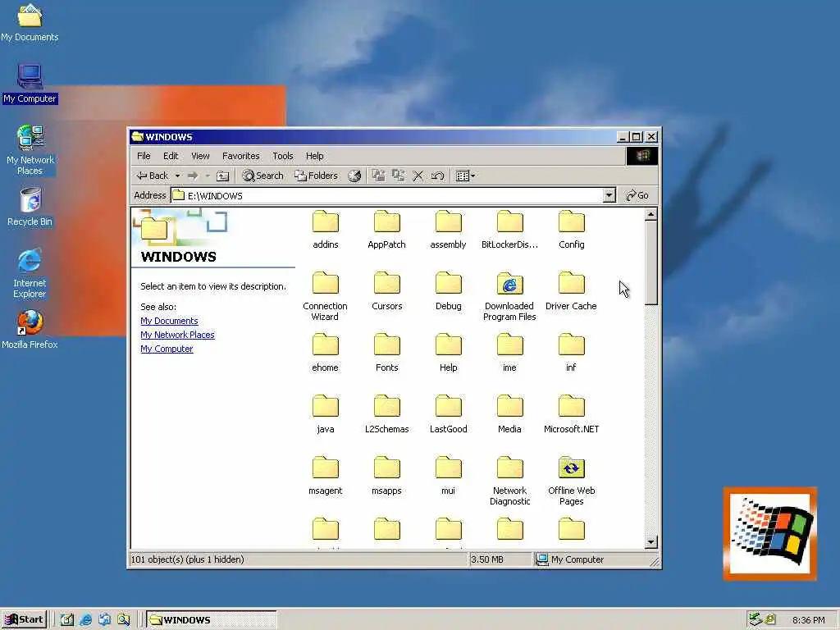840x630 pixels.
Task: Select the java folder
Action: pos(325,414)
